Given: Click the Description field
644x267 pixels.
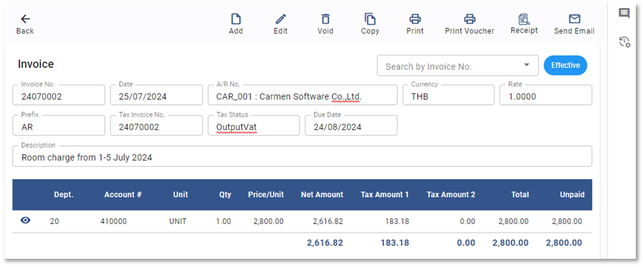Looking at the screenshot, I should tap(302, 157).
